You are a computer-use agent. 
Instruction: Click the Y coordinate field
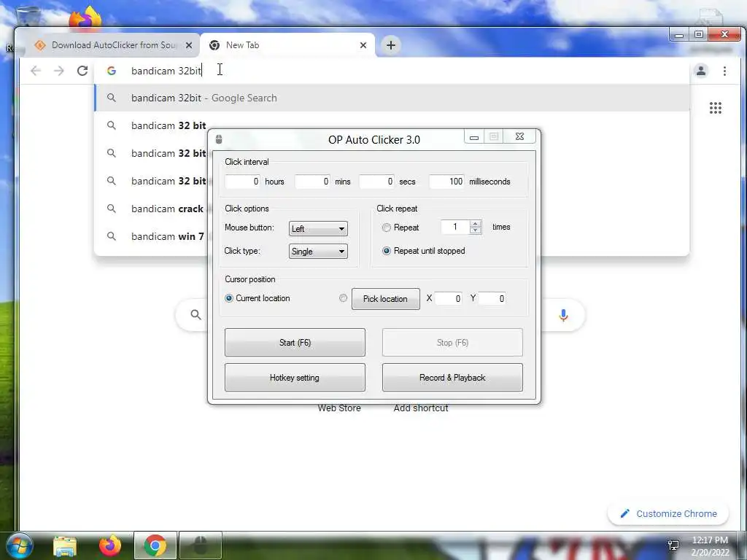pos(492,298)
